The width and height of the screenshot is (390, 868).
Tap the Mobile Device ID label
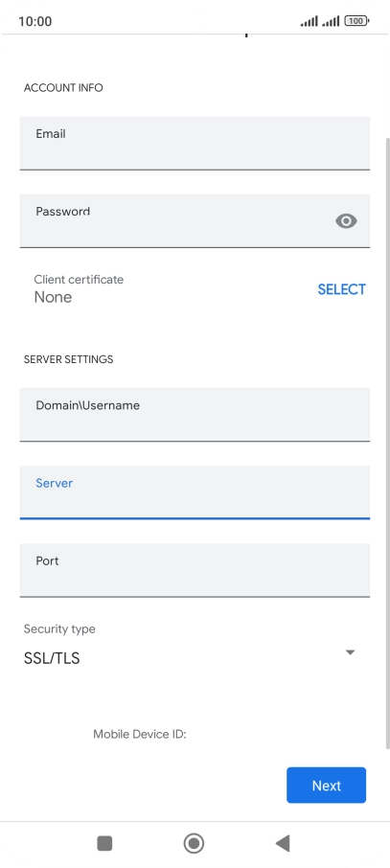140,734
